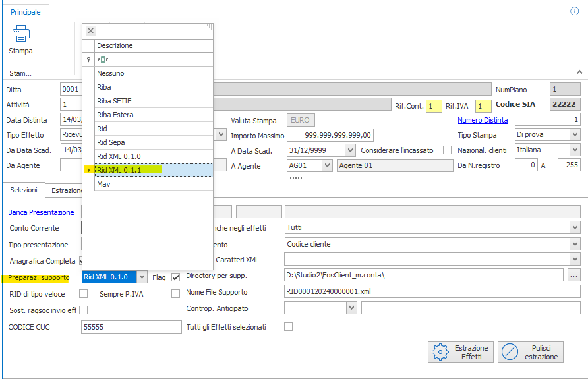Choose the Rid option
588x379 pixels.
coord(154,129)
